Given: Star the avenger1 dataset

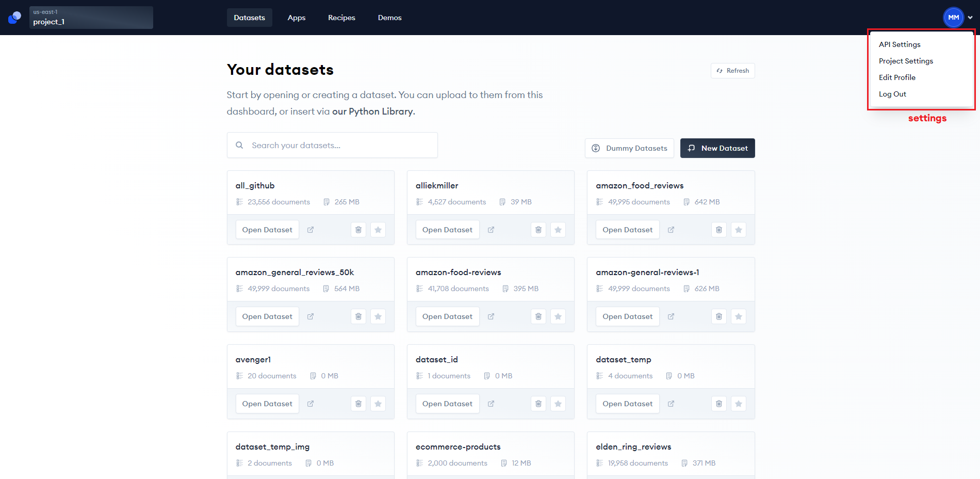Looking at the screenshot, I should coord(378,404).
